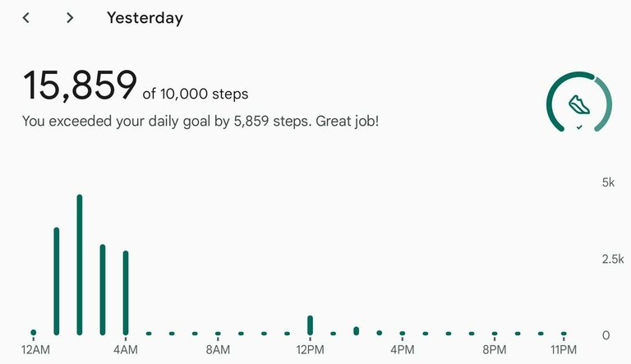Select the 4AM step bar
This screenshot has width=631, height=364.
(126, 293)
